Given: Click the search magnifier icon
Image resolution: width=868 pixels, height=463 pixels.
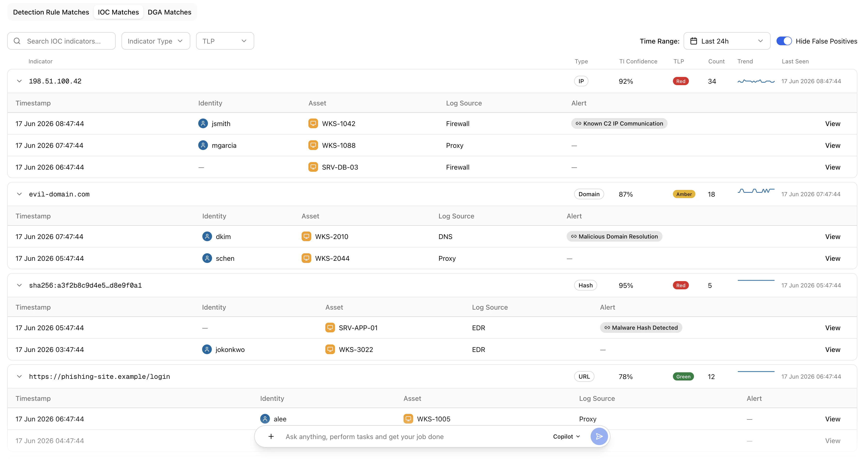Looking at the screenshot, I should (17, 41).
